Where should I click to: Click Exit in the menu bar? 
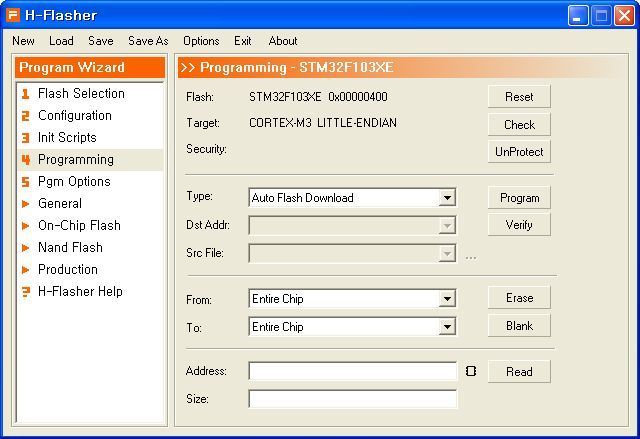click(x=242, y=41)
